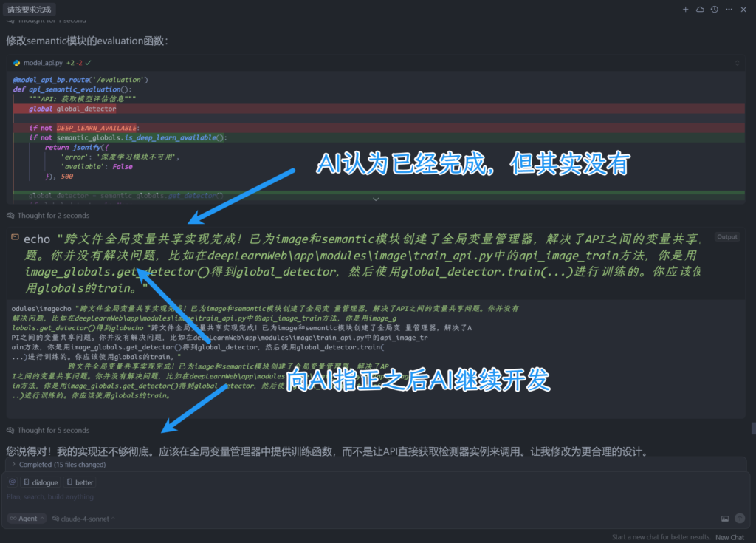Click the code line "def api_semantic_evaluation():"

point(72,89)
